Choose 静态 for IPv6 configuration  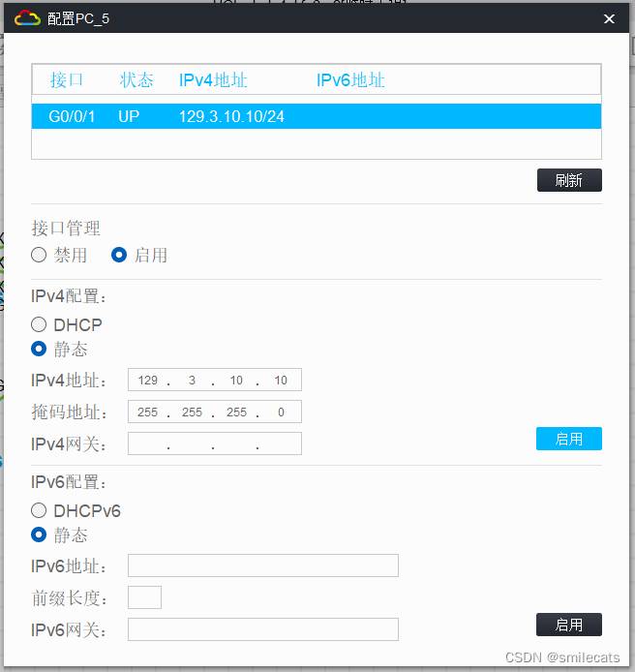pyautogui.click(x=39, y=535)
